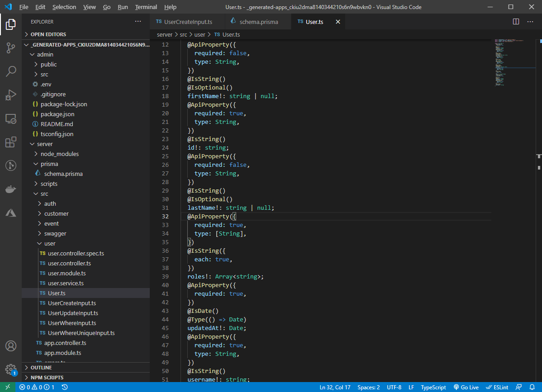Switch to the schema.prisma tab

click(x=258, y=22)
